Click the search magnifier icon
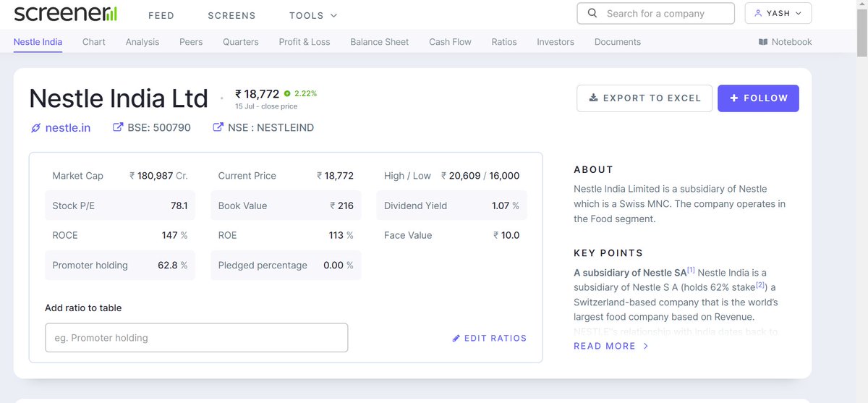The image size is (868, 403). click(x=592, y=13)
